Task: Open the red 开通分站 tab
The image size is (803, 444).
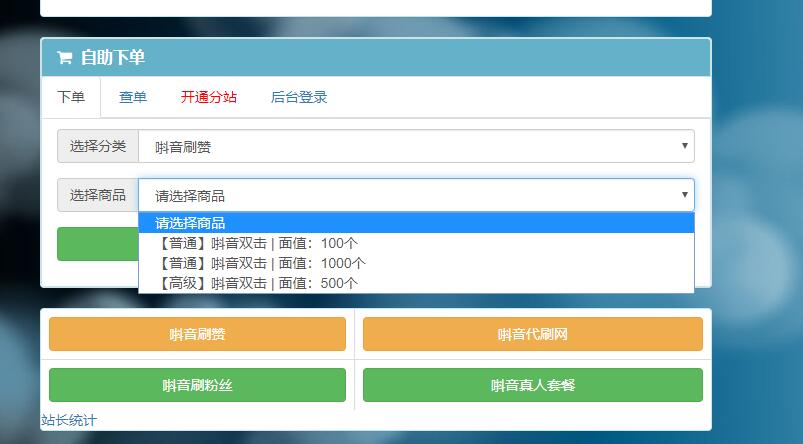Action: pyautogui.click(x=209, y=97)
